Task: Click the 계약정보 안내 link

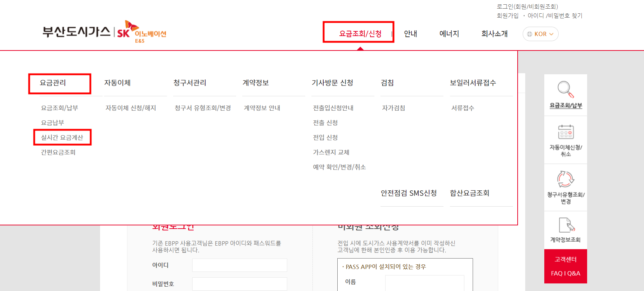Action: [262, 108]
